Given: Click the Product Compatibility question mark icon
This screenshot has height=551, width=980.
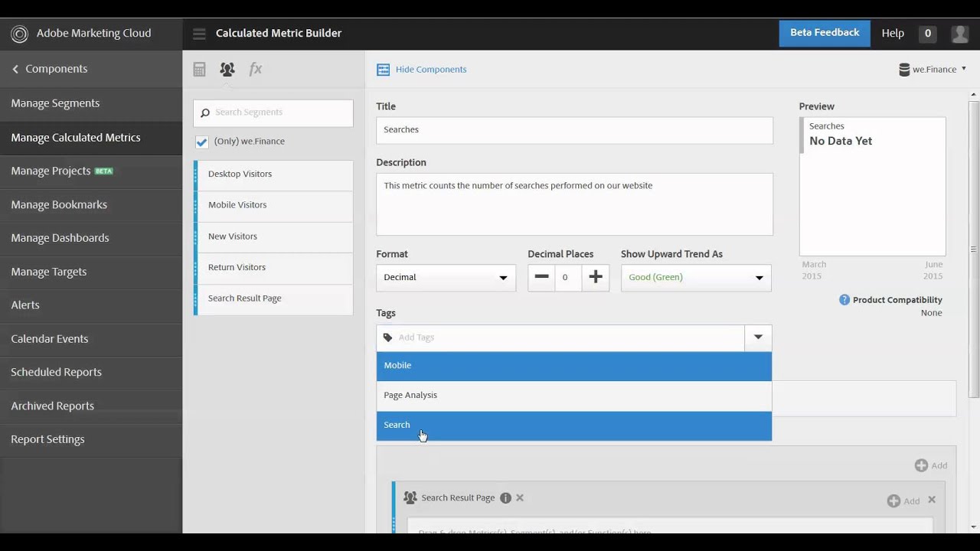Looking at the screenshot, I should tap(844, 300).
